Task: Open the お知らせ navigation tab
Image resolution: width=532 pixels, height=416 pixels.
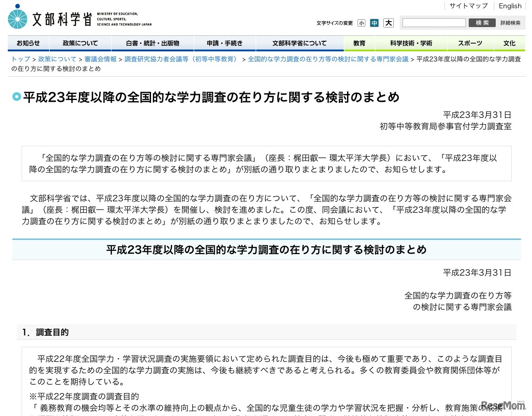Action: click(x=28, y=43)
